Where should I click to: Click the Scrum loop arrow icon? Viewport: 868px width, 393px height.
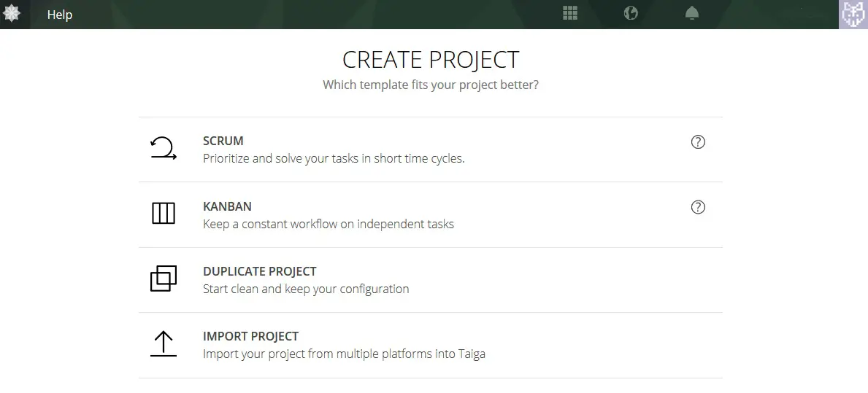click(163, 149)
